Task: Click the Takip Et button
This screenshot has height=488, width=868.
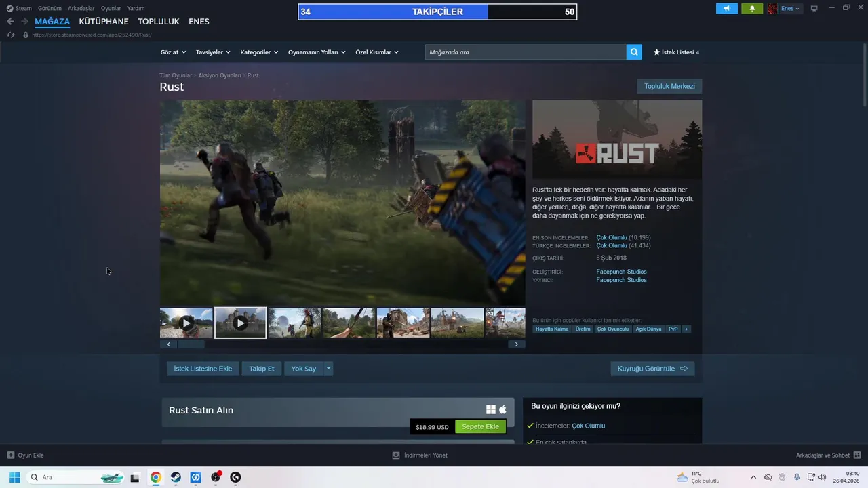Action: 262,369
